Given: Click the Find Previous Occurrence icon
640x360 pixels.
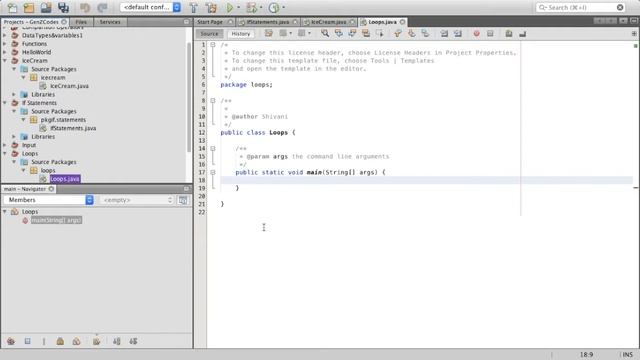Looking at the screenshot, I should pyautogui.click(x=339, y=33).
